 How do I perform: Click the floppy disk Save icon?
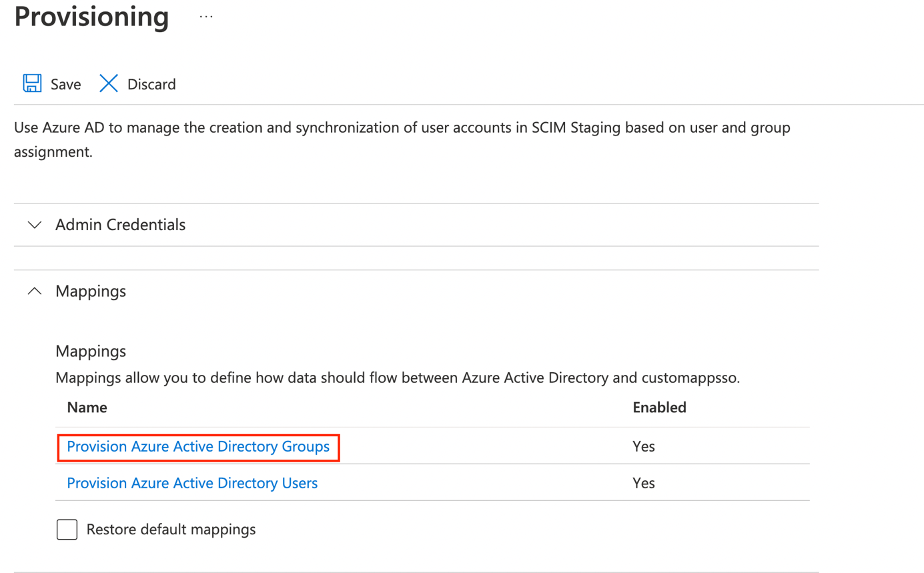(x=32, y=83)
